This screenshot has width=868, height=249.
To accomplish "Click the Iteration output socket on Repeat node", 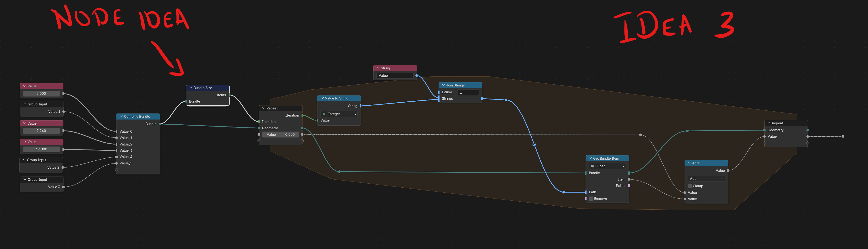I will (x=302, y=115).
